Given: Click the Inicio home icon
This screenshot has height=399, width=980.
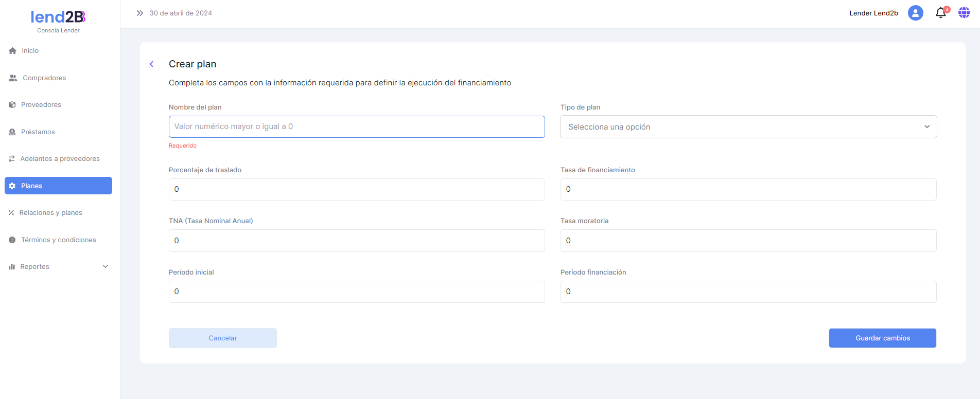Looking at the screenshot, I should pos(13,51).
